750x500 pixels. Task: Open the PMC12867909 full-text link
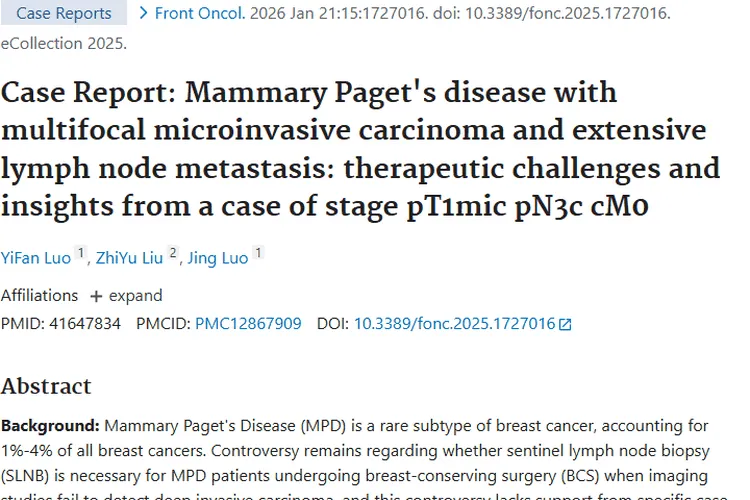click(x=248, y=324)
